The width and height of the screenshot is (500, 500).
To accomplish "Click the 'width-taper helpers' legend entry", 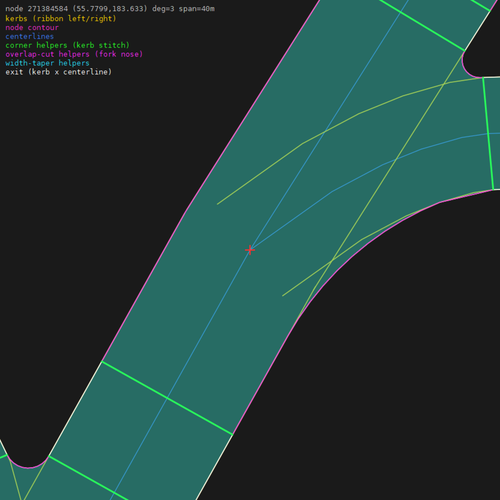I will (47, 63).
